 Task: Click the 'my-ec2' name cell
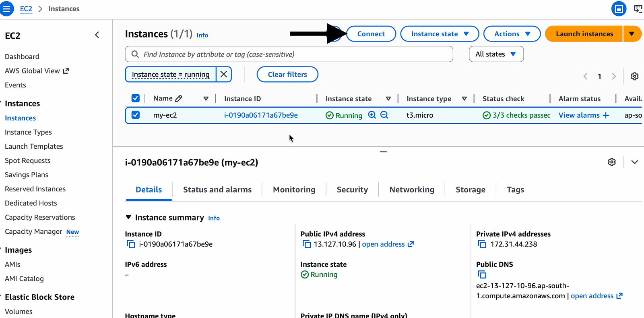tap(165, 115)
